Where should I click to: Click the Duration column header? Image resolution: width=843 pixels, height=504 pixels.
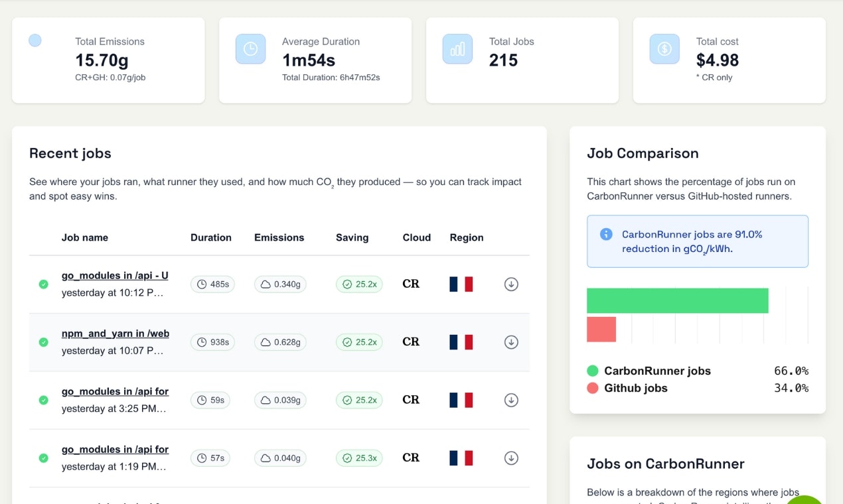(211, 237)
